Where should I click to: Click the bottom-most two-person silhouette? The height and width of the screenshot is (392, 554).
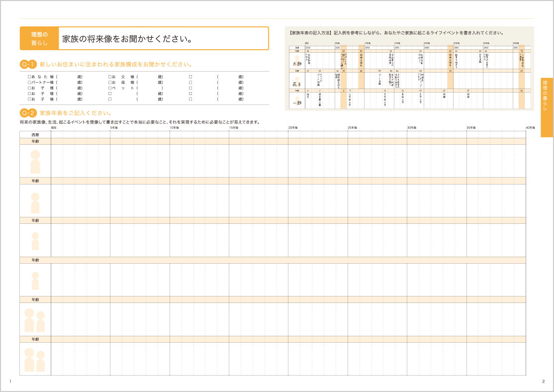click(x=35, y=360)
